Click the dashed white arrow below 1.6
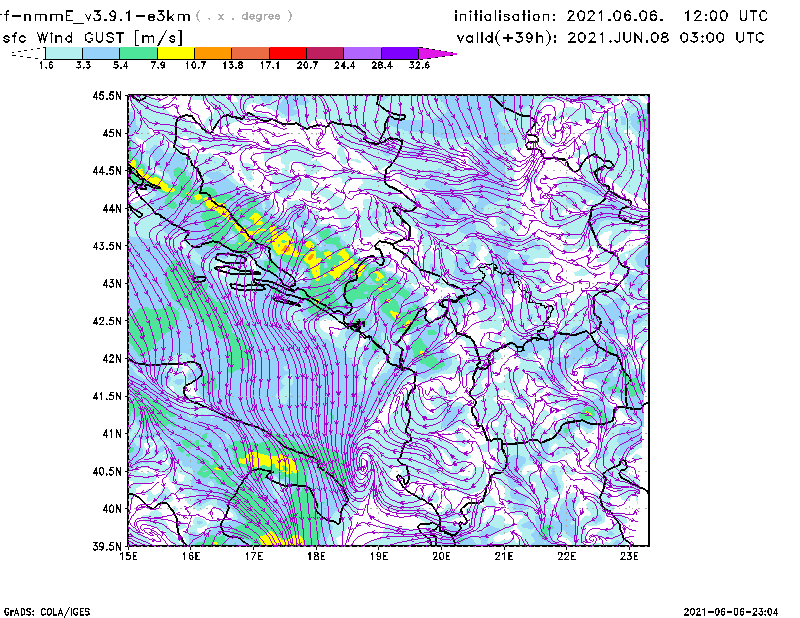Image resolution: width=800 pixels, height=618 pixels. click(28, 53)
